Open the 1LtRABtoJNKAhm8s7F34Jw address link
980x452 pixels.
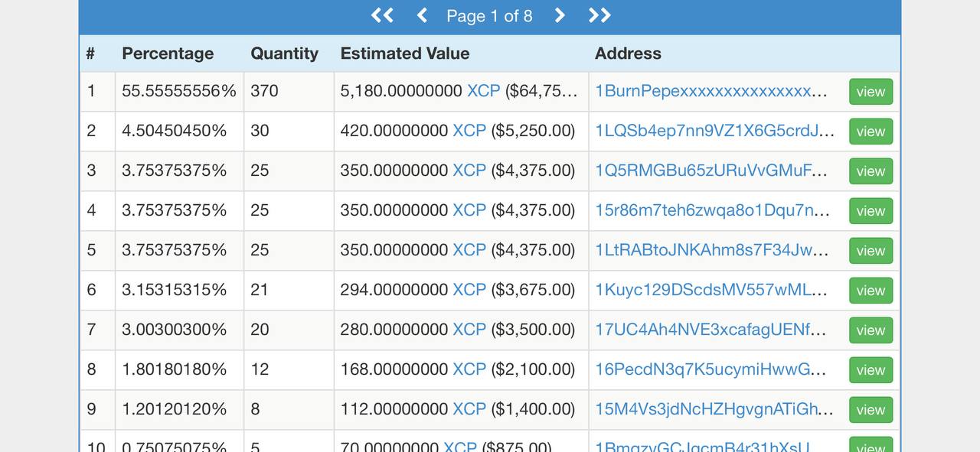pos(712,250)
